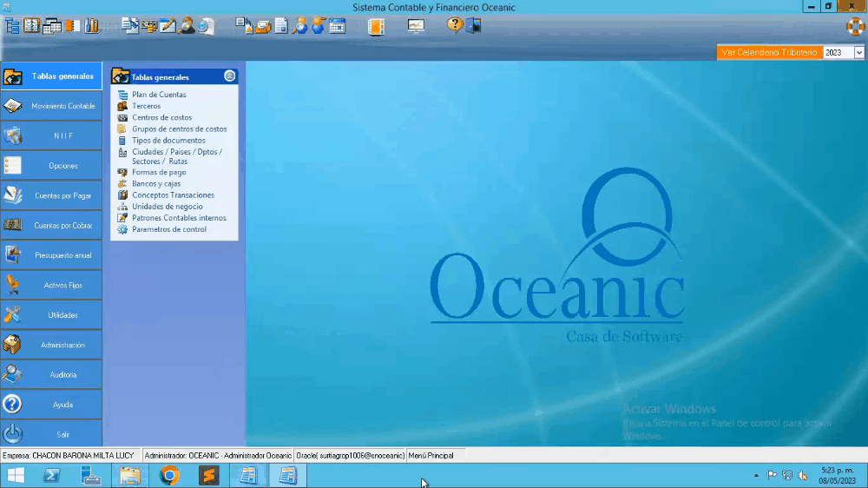Select Cuentas por Pagar in sidebar
The width and height of the screenshot is (868, 488).
click(x=51, y=195)
